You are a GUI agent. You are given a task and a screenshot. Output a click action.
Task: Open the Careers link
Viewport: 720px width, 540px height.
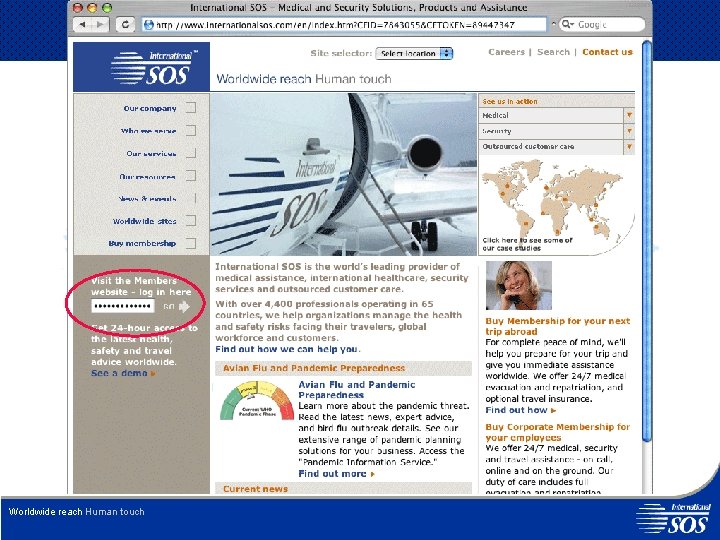(506, 52)
